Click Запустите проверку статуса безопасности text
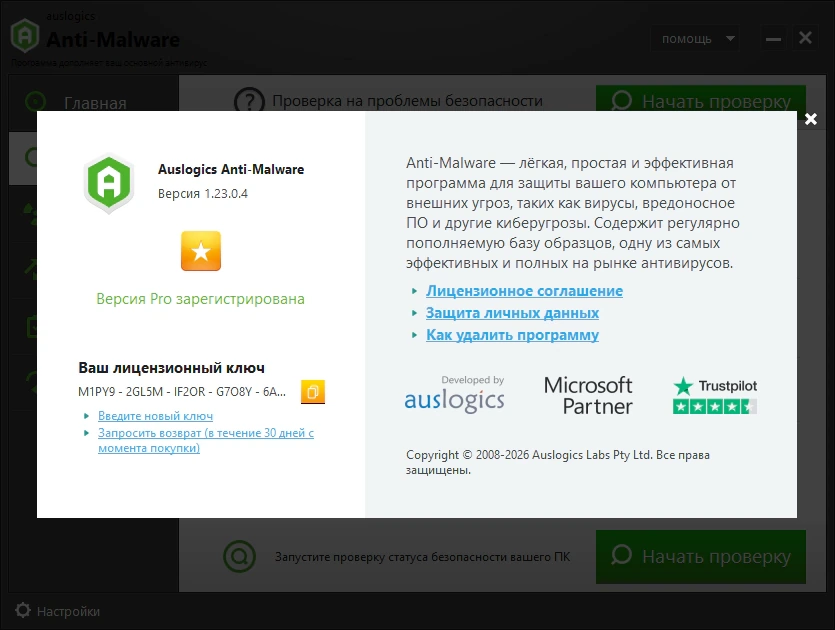 422,557
